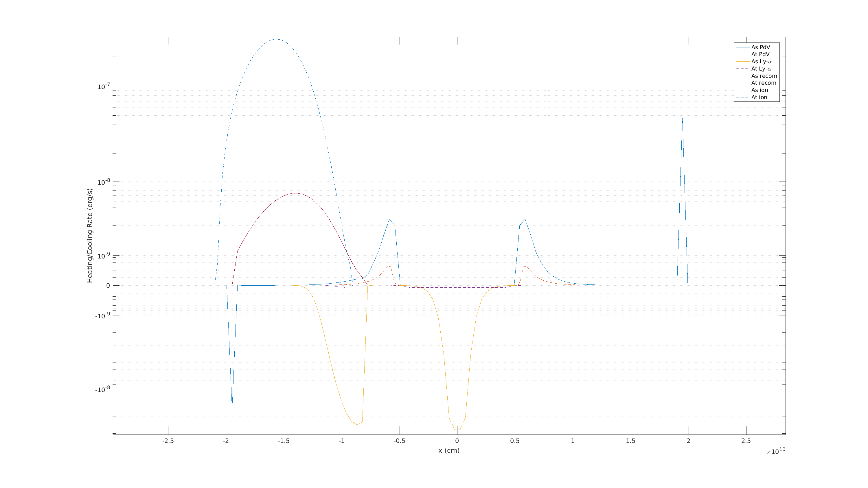Click the 'At PdV' legend entry

756,54
